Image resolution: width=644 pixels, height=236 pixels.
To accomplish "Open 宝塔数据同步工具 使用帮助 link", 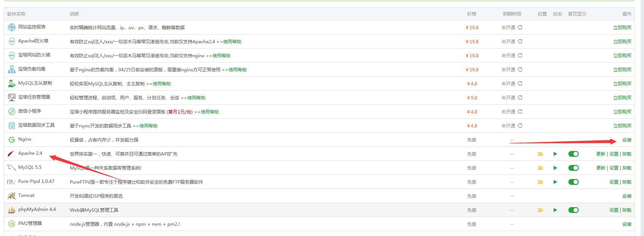I will pos(145,126).
